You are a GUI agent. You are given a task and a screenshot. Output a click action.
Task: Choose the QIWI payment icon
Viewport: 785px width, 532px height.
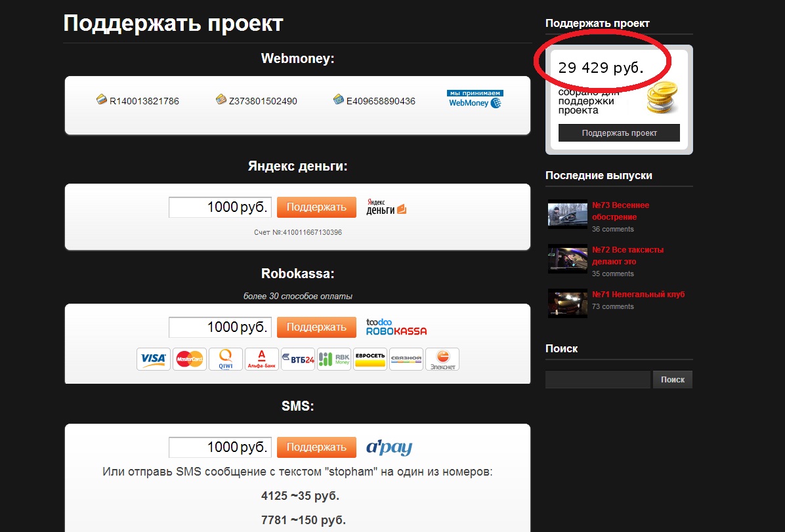pos(226,359)
